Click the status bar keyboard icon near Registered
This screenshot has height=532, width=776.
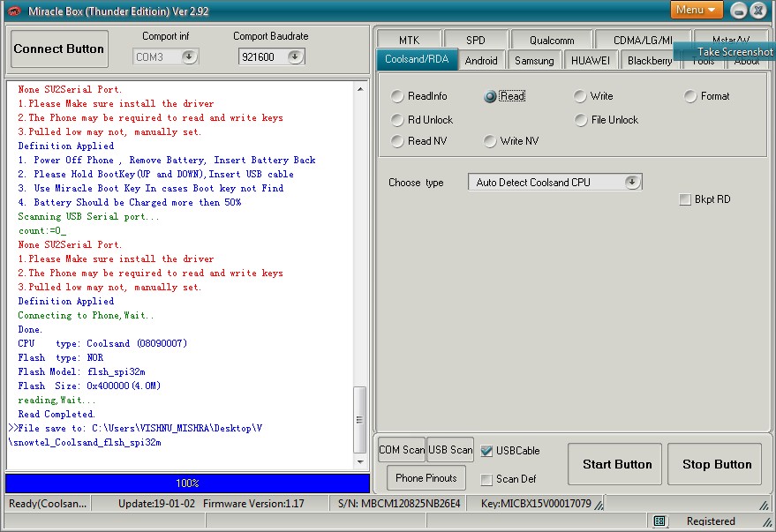659,521
